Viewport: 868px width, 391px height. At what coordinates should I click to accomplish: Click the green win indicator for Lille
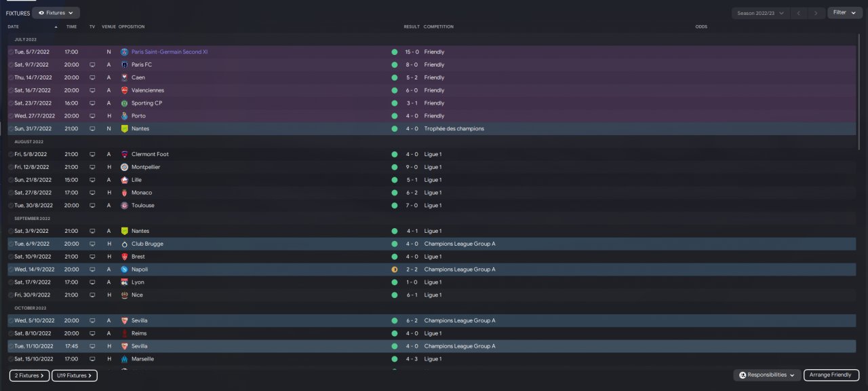394,180
